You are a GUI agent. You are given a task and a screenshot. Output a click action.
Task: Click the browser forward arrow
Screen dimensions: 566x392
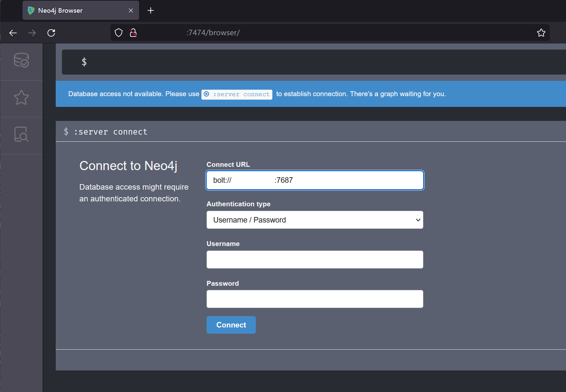(x=32, y=33)
